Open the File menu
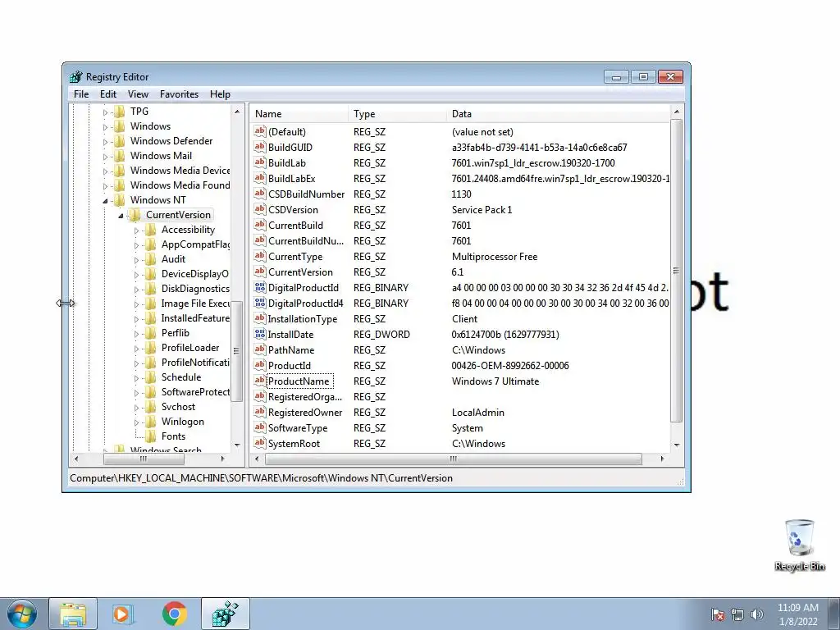This screenshot has width=840, height=630. pyautogui.click(x=81, y=94)
